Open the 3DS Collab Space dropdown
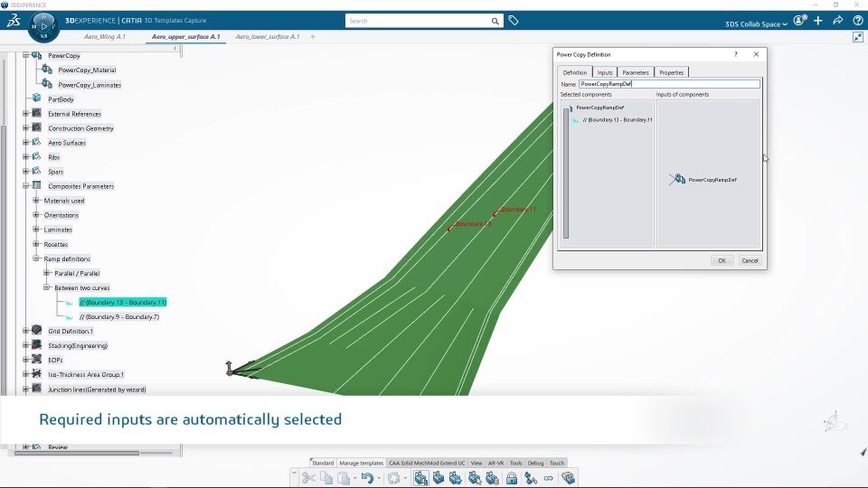 point(756,24)
